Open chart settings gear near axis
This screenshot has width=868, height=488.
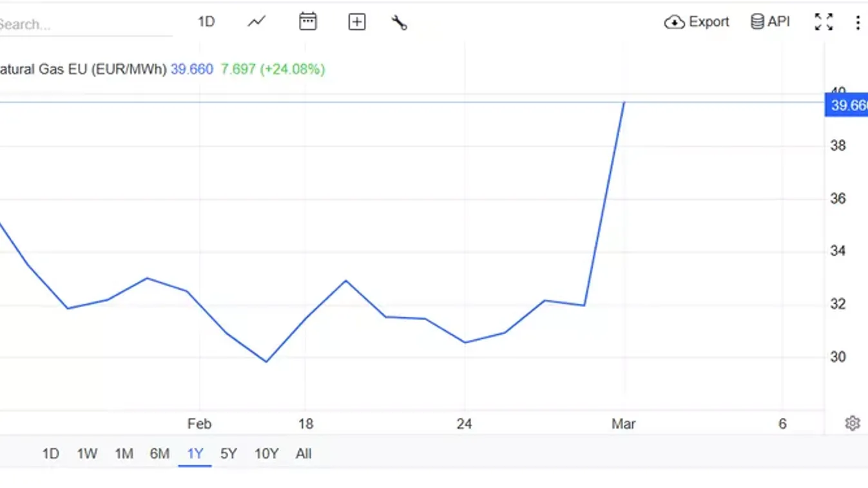point(852,423)
